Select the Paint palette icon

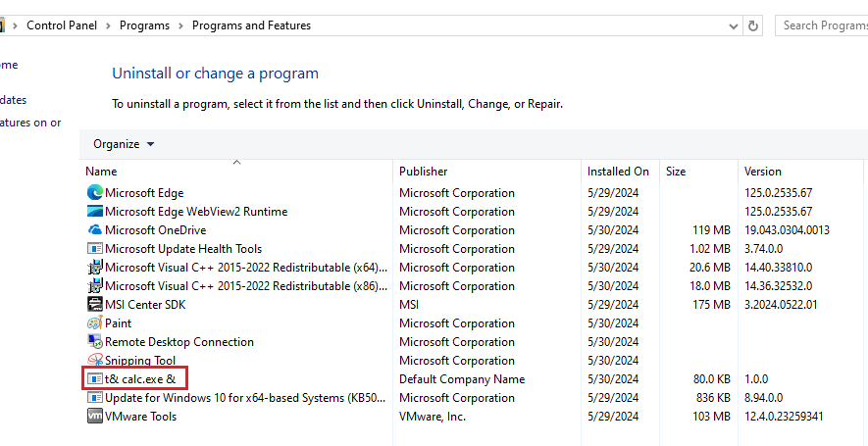click(95, 323)
